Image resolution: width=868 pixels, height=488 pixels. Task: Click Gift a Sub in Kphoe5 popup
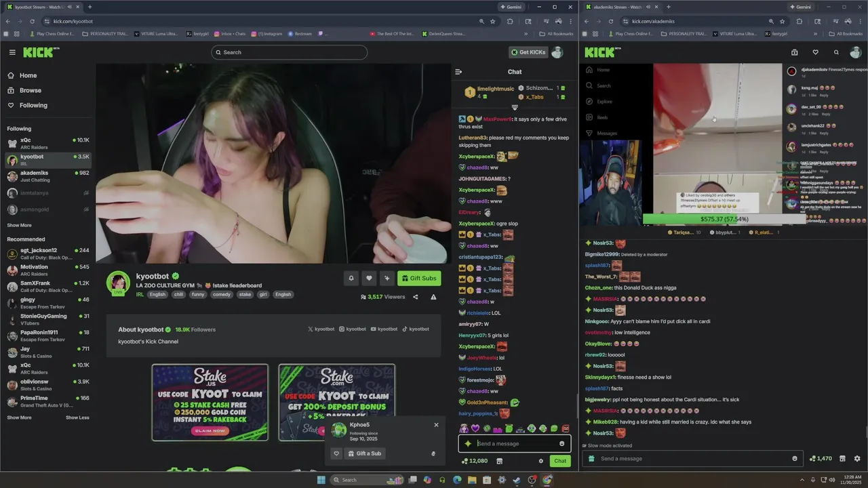coord(365,453)
